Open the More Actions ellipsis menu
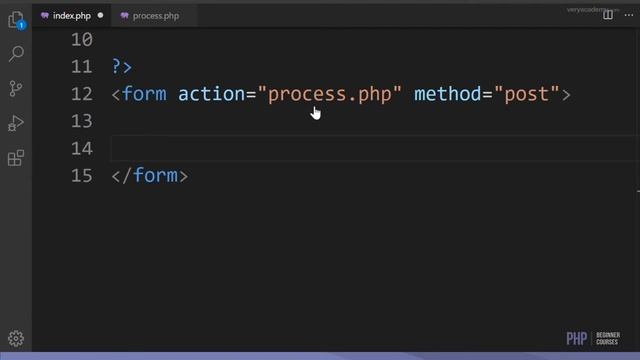This screenshot has width=640, height=360. click(629, 15)
